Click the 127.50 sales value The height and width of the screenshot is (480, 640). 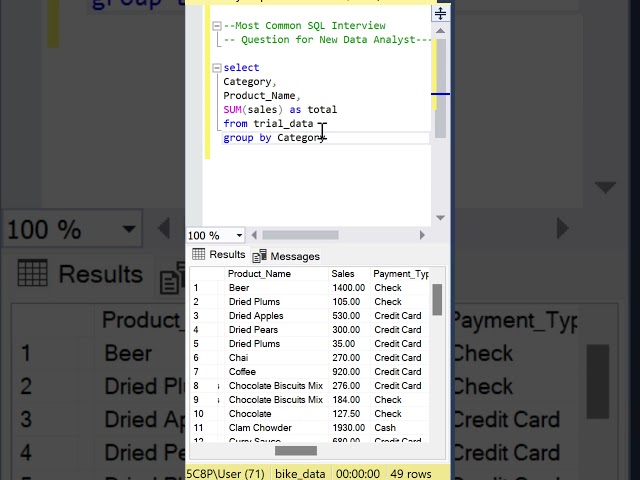(x=346, y=414)
